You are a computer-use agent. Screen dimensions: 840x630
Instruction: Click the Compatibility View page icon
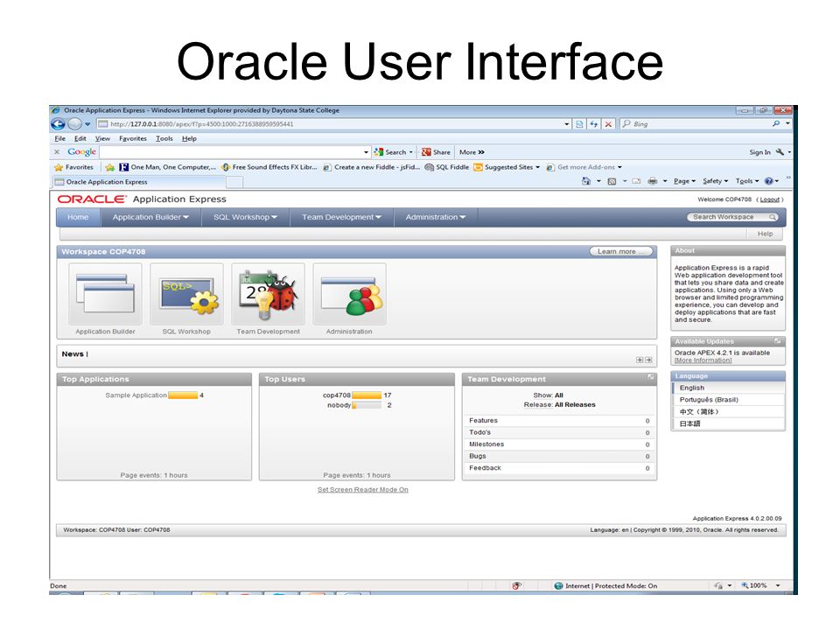point(579,123)
